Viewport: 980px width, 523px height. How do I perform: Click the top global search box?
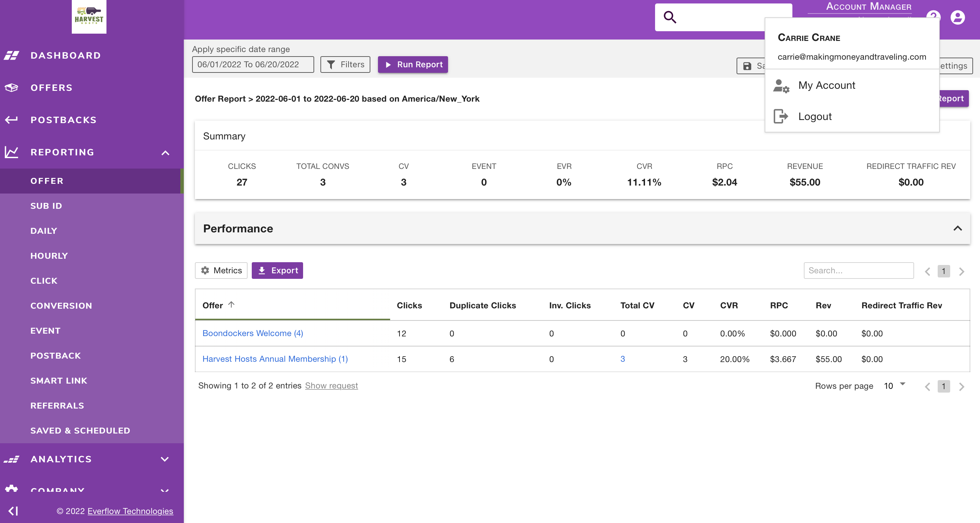click(x=723, y=17)
